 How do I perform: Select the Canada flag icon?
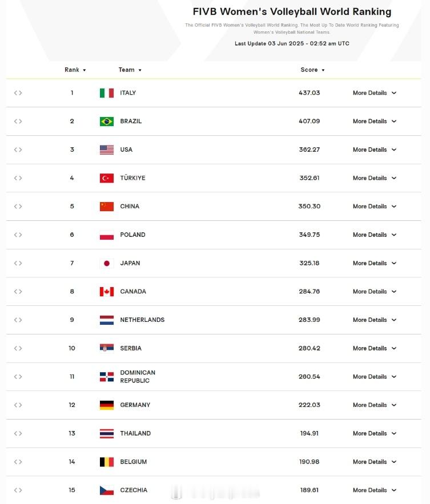coord(106,292)
